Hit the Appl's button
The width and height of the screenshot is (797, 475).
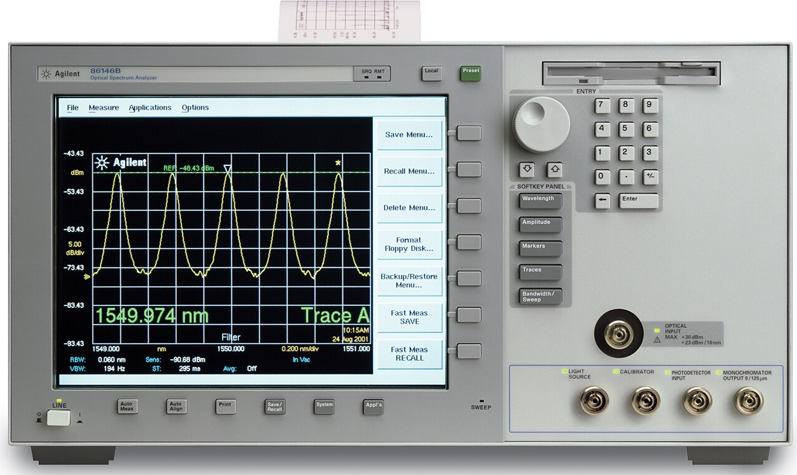[x=374, y=406]
